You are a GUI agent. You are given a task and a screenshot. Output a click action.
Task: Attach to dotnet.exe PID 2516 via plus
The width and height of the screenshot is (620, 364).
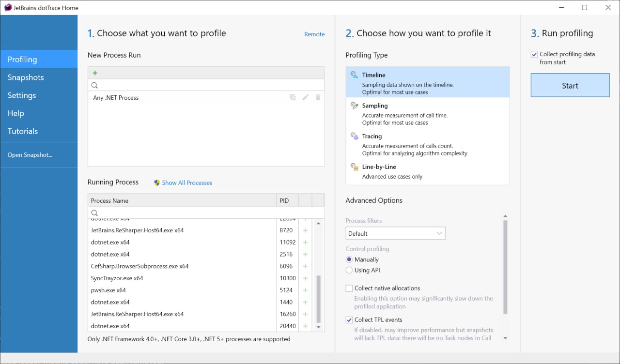(305, 255)
